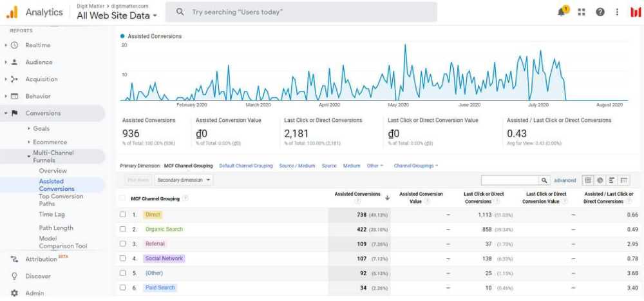Image resolution: width=644 pixels, height=301 pixels.
Task: Switch primary dimension to Source
Action: 329,166
